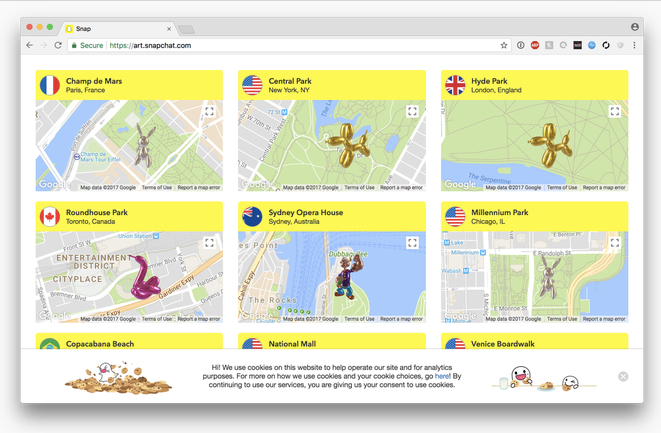Toggle fullscreen on the Roundhouse Park map
The width and height of the screenshot is (661, 433).
[x=210, y=243]
